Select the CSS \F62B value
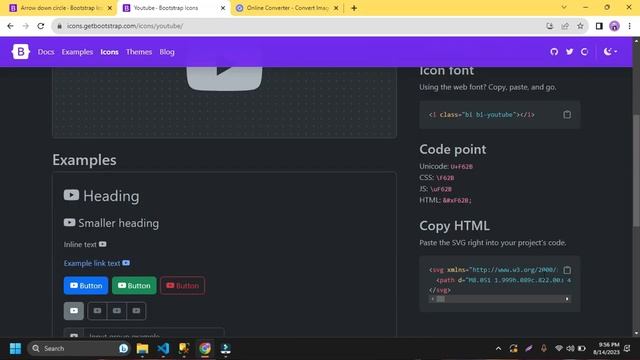 click(x=445, y=178)
